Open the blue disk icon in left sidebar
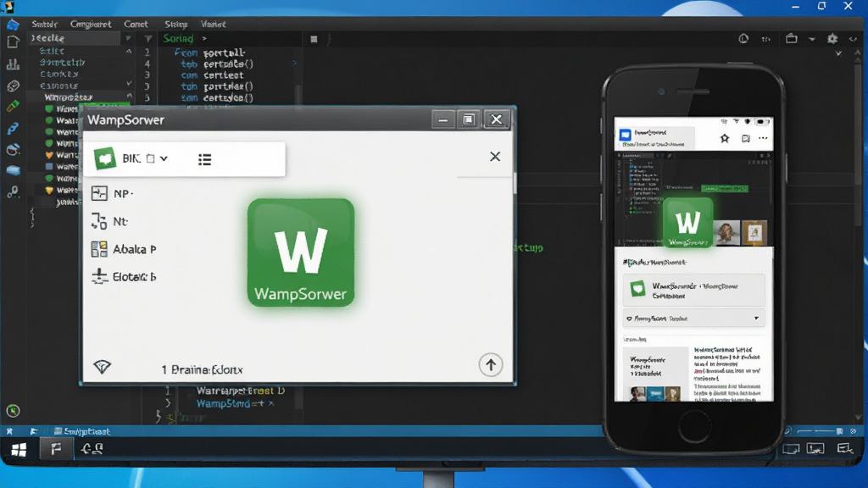The height and width of the screenshot is (488, 868). [x=13, y=170]
